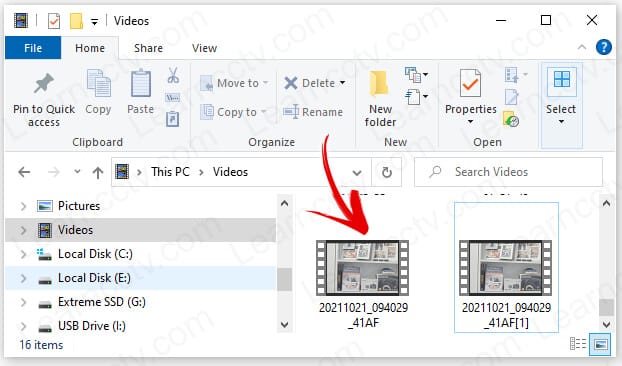Go forward with the right arrow
Image resolution: width=622 pixels, height=366 pixels.
point(54,172)
